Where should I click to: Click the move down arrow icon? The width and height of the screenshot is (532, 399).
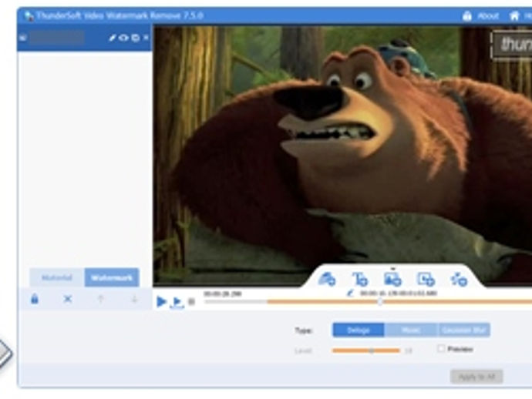coord(134,299)
